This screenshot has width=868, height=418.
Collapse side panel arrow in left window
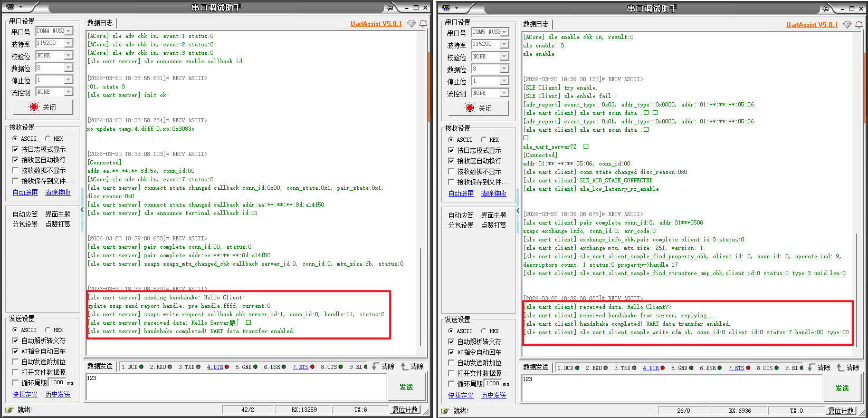pos(82,210)
